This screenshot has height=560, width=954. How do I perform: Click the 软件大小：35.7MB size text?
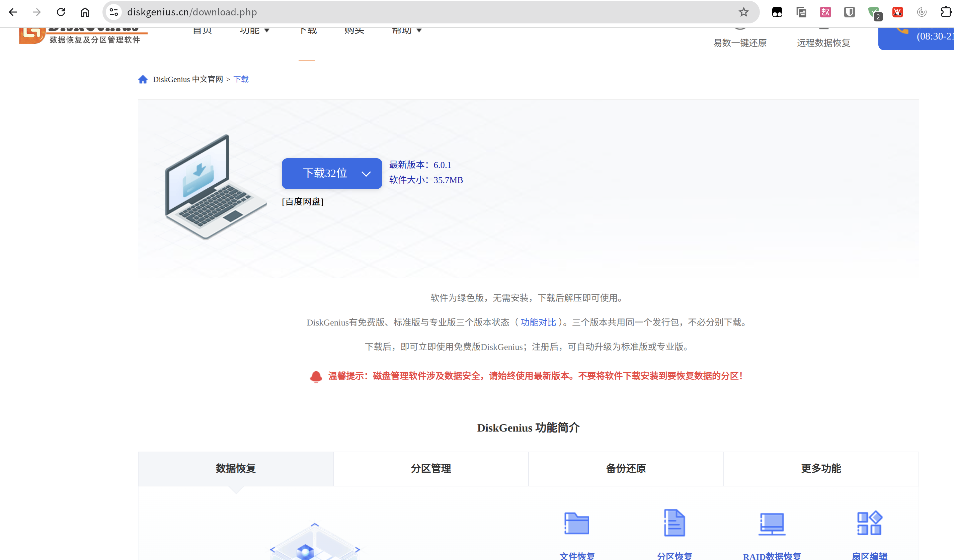426,180
